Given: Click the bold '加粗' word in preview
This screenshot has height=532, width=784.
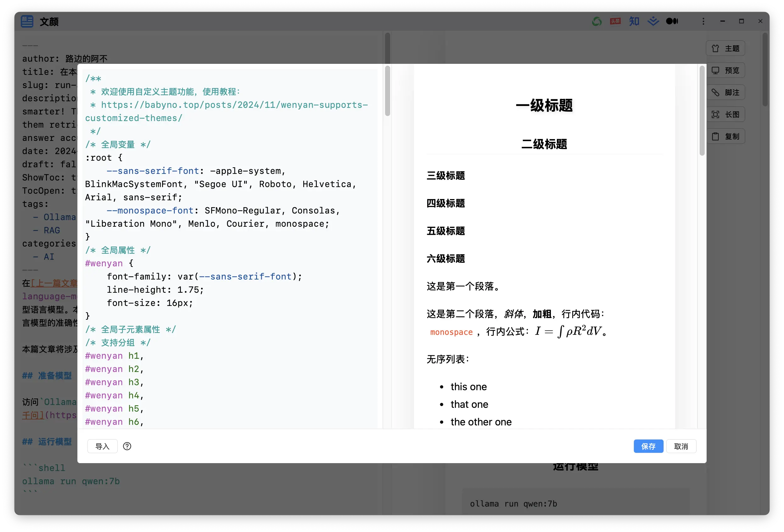Looking at the screenshot, I should pos(542,314).
